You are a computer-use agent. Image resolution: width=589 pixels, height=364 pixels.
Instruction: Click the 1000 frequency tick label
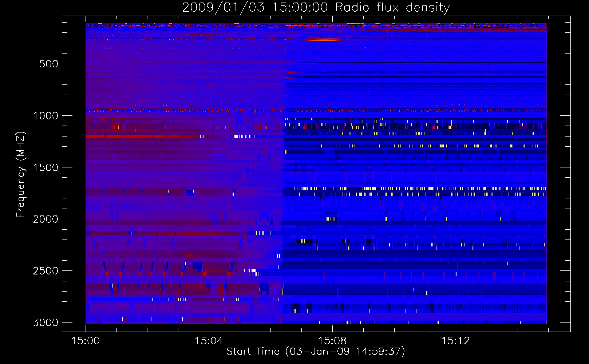click(x=46, y=116)
